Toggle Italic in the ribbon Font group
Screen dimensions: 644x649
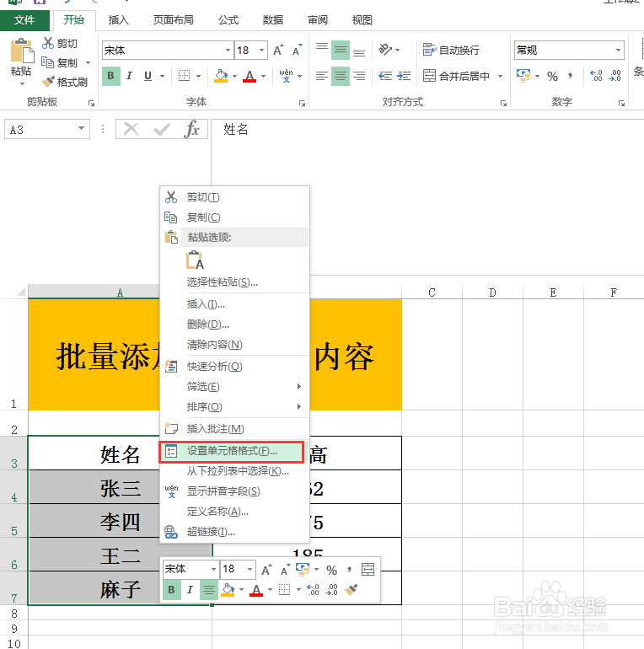[x=129, y=76]
